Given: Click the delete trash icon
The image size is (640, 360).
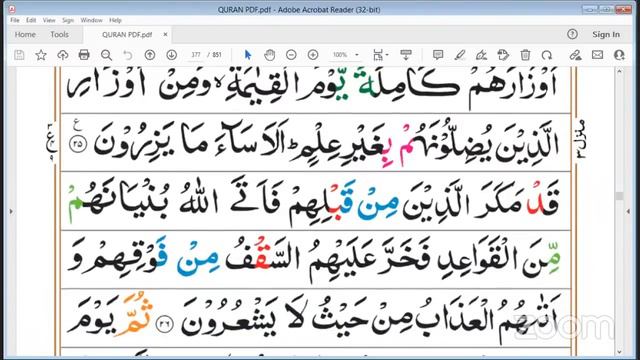Looking at the screenshot, I should coord(525,55).
